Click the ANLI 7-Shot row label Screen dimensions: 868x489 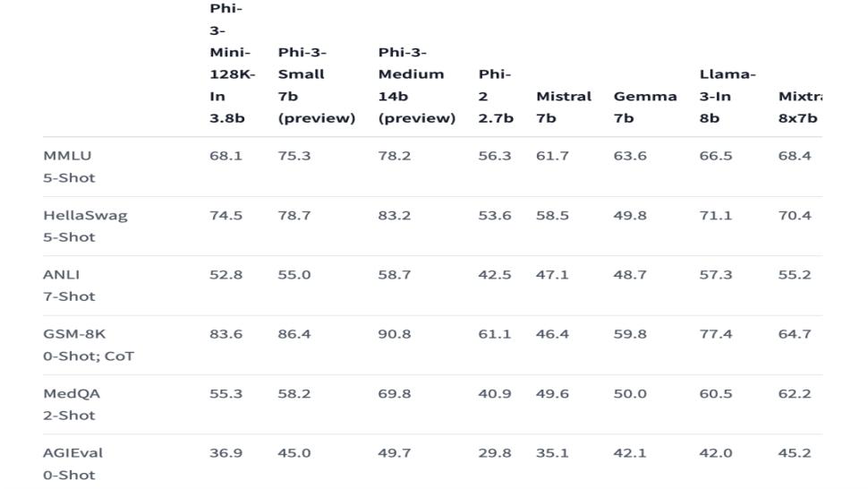point(69,285)
